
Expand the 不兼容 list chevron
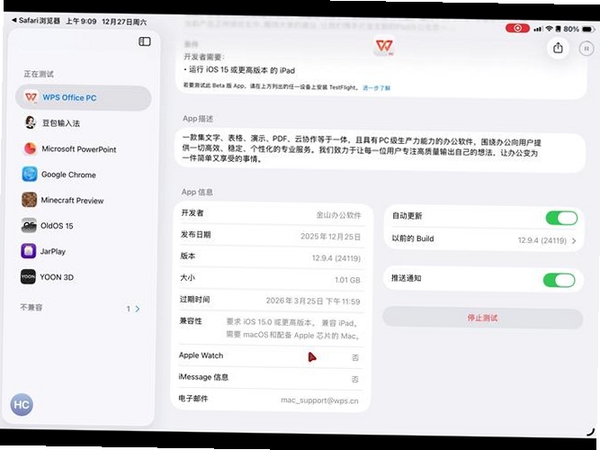tap(137, 309)
